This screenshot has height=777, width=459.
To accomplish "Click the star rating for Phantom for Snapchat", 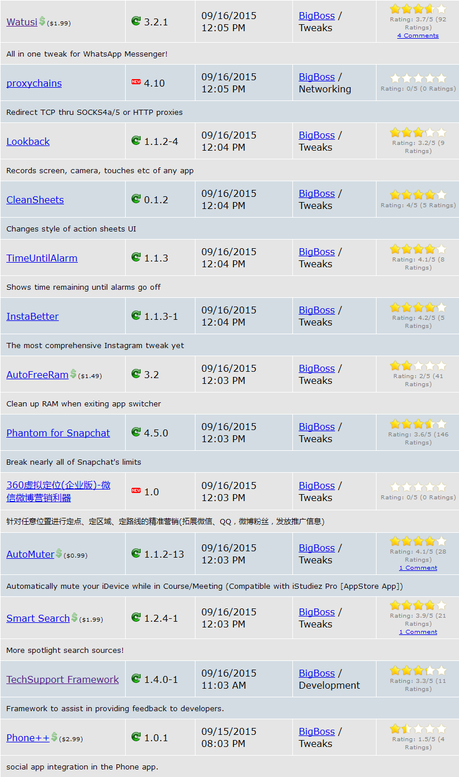I will point(418,424).
